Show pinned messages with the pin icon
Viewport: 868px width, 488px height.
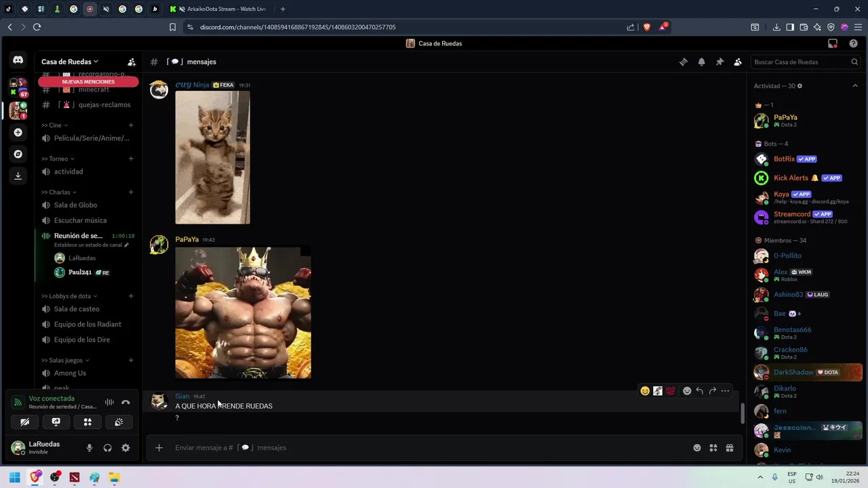tap(719, 62)
